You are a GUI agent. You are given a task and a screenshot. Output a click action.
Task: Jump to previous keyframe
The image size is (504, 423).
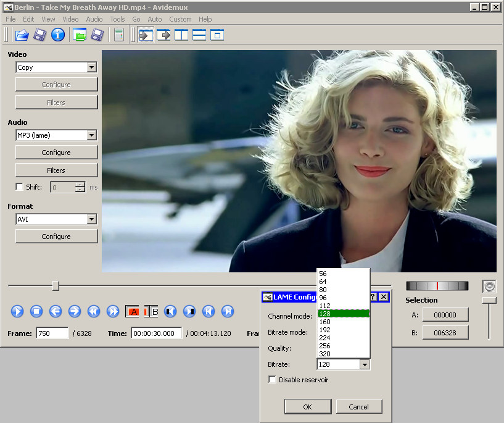(x=94, y=311)
